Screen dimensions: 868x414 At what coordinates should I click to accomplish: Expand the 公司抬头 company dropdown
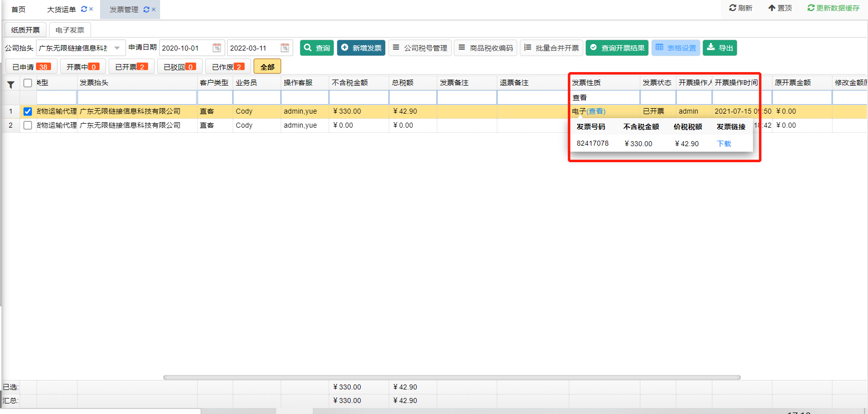117,48
